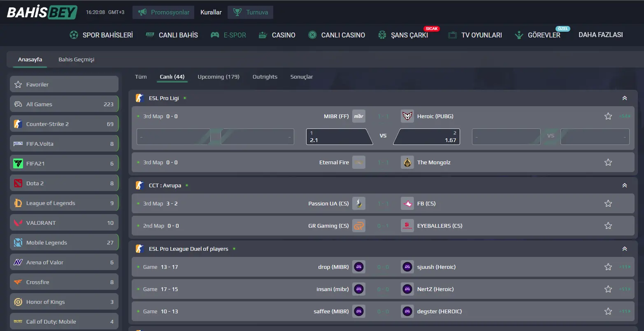Select FIFA.Volta game filter
This screenshot has width=644, height=331.
(x=64, y=143)
